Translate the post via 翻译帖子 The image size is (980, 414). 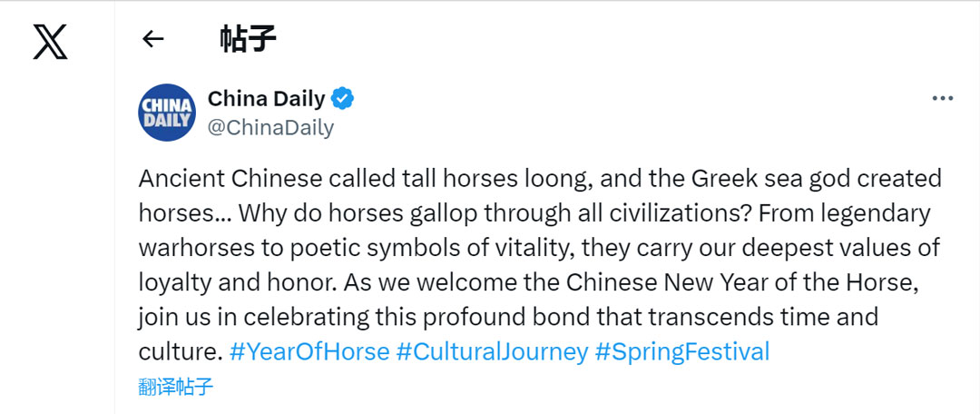click(x=176, y=387)
